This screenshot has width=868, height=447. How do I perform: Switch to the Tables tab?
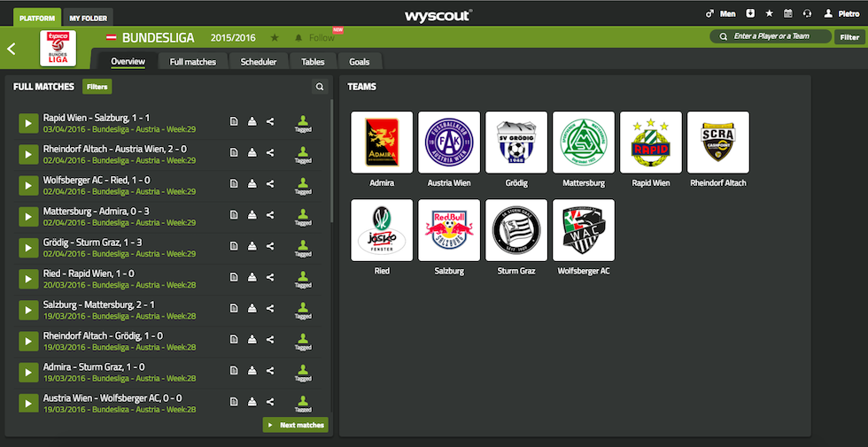pos(312,62)
